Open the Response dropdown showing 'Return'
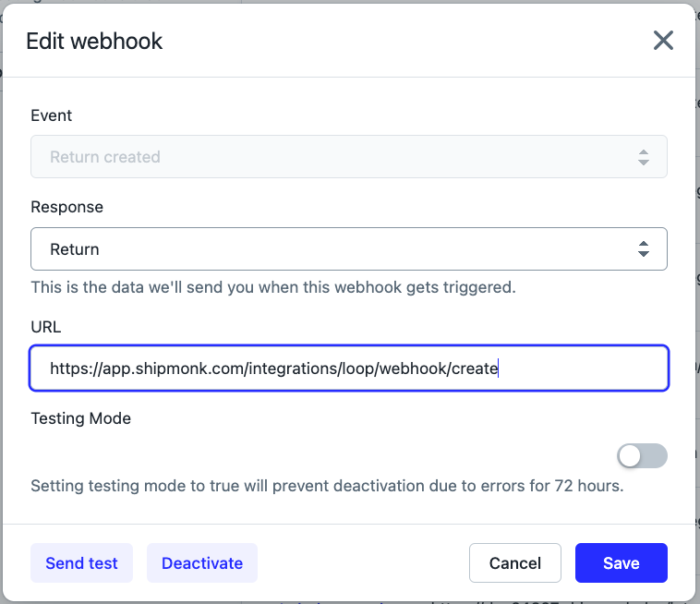The height and width of the screenshot is (604, 700). pos(349,249)
